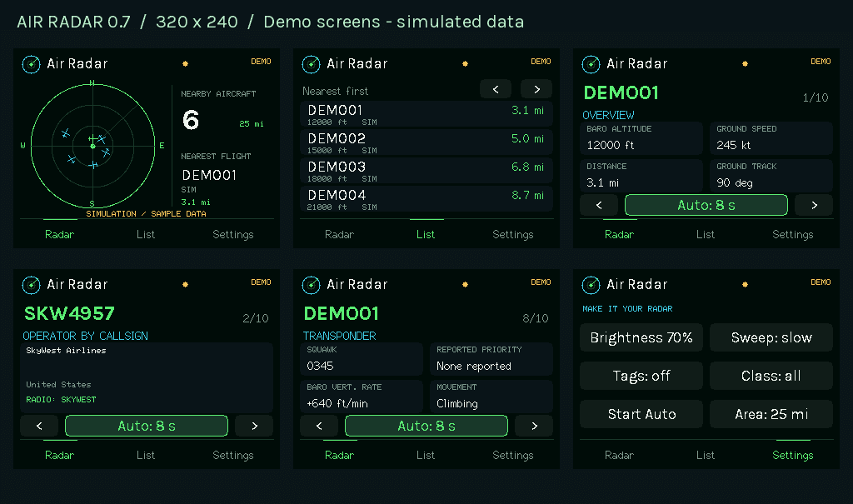Select the Settings tab on the DEMO001 Overview screen
This screenshot has height=504, width=853.
pyautogui.click(x=793, y=235)
